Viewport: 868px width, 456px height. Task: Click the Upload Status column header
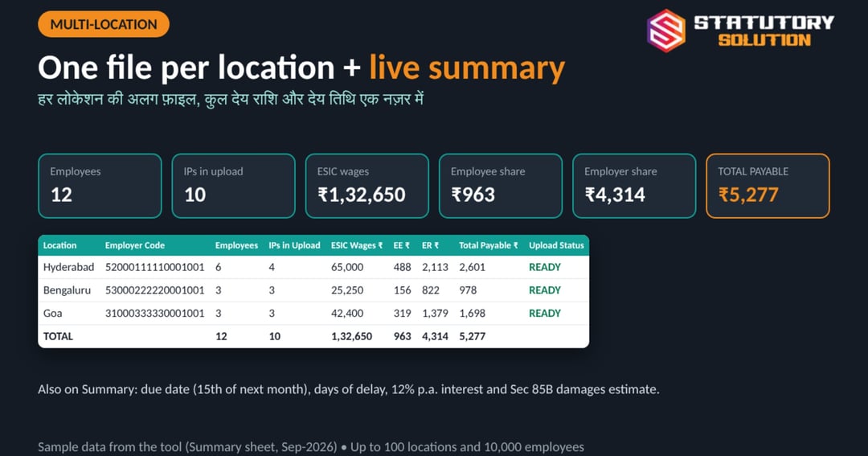pyautogui.click(x=556, y=245)
